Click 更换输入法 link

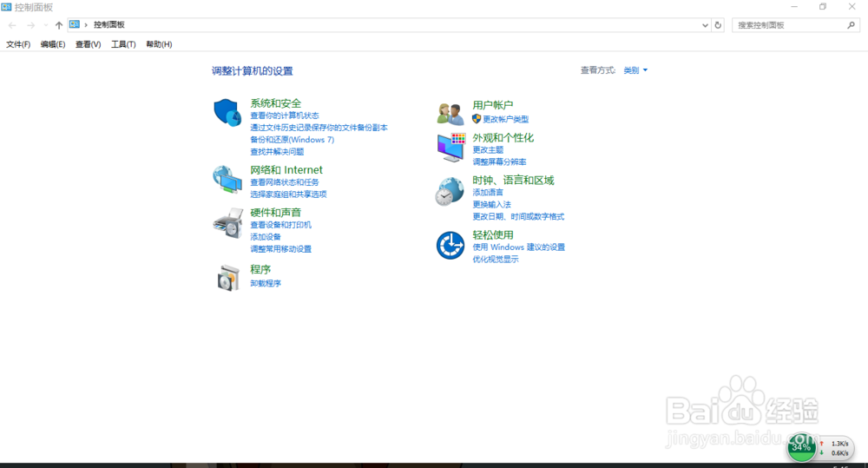point(491,205)
